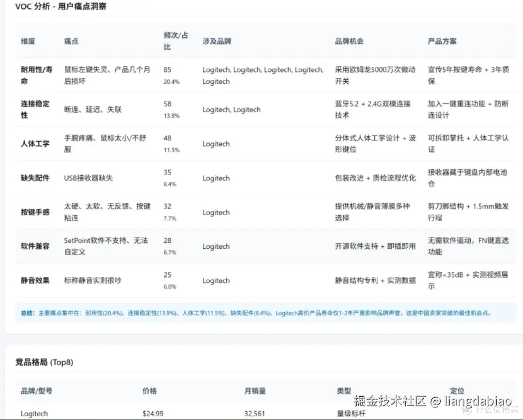The image size is (523, 420).
Task: Select '分体式人体工学设计 + 波形键位' cell
Action: click(x=375, y=144)
